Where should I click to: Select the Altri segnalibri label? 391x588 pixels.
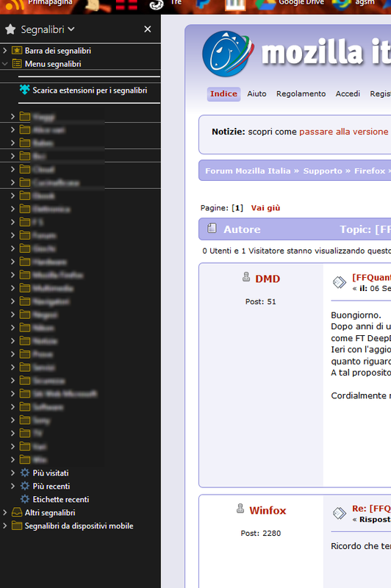click(x=50, y=512)
